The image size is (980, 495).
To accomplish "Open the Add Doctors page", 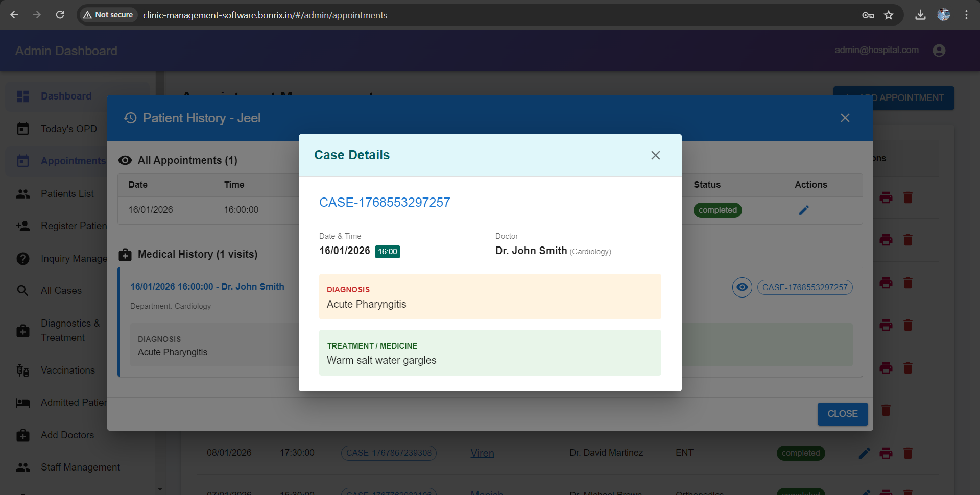I will [x=67, y=435].
